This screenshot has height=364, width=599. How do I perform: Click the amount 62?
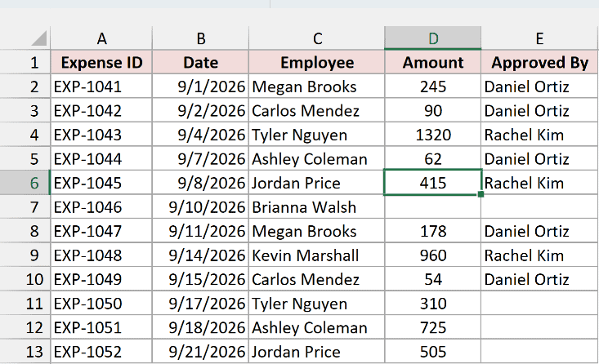click(x=433, y=158)
